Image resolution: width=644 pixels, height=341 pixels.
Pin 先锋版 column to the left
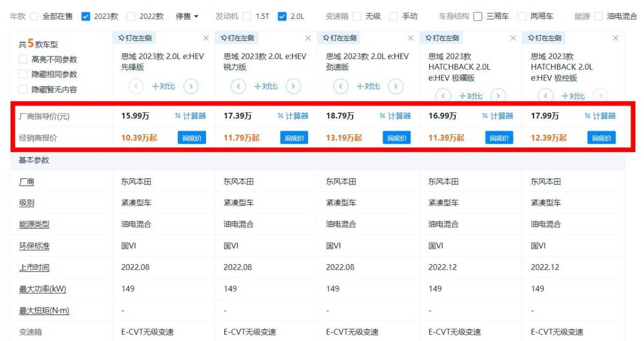point(134,38)
